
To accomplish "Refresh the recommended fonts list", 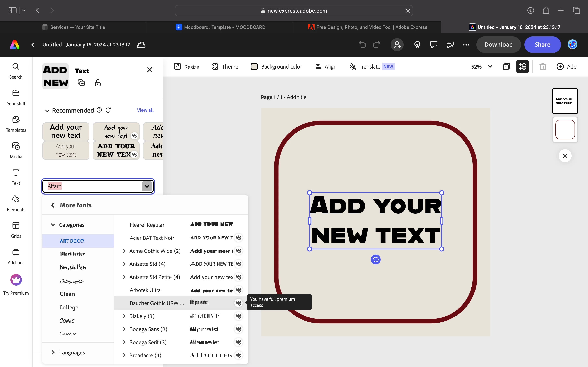I will [108, 110].
